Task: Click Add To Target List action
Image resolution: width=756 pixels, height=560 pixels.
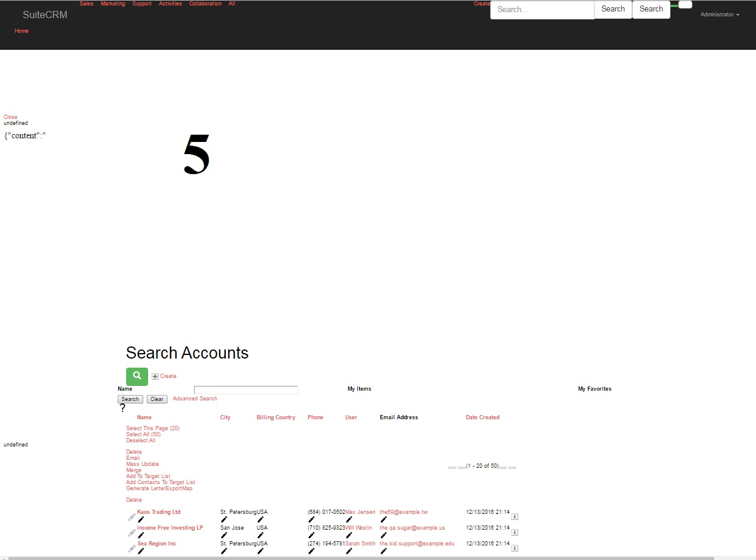Action: [x=148, y=476]
